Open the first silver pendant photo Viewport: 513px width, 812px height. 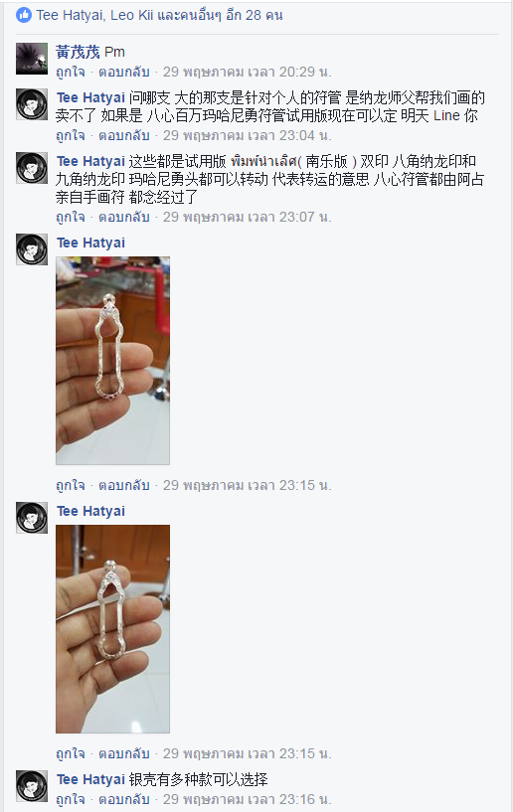(113, 361)
